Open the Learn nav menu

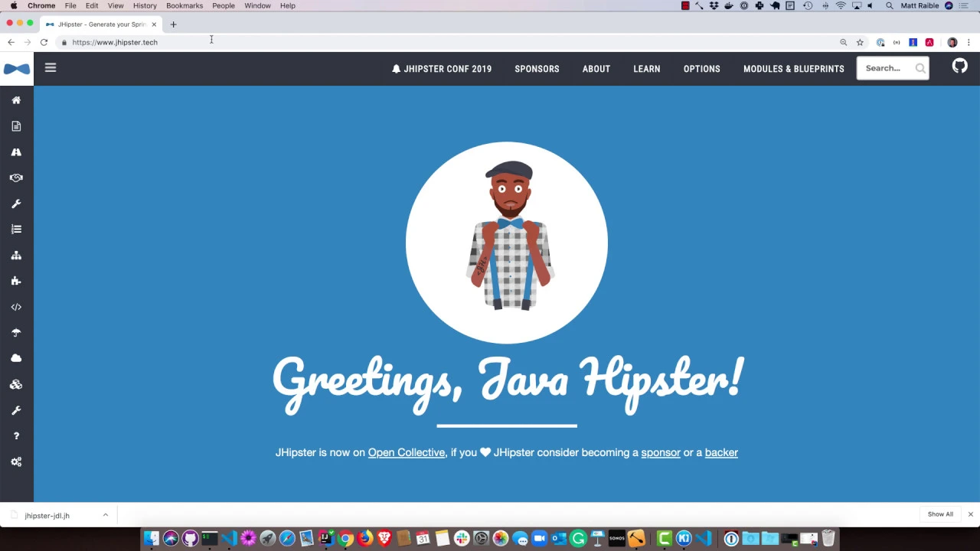646,69
